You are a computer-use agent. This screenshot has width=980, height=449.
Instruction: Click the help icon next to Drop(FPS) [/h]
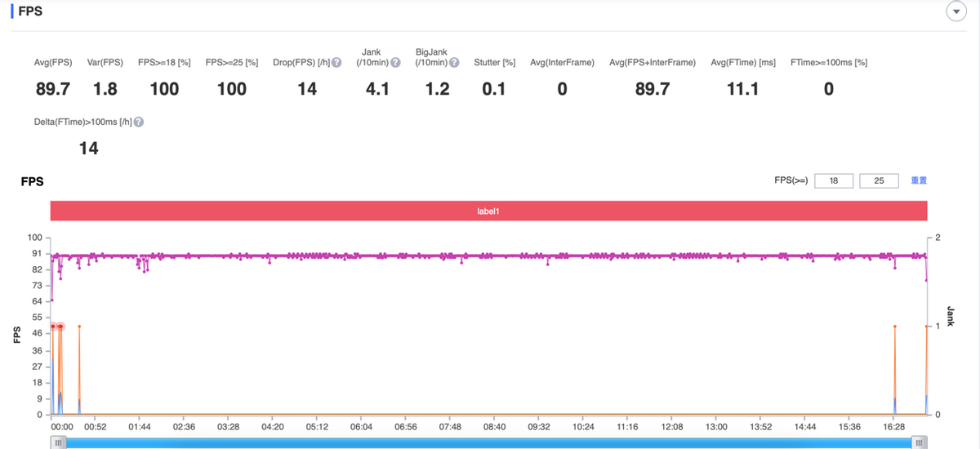[336, 64]
